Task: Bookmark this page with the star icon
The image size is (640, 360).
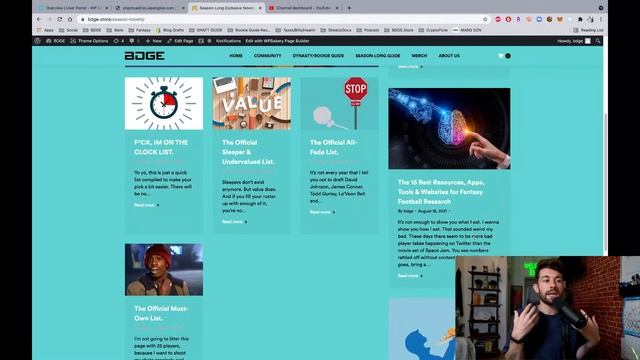Action: [x=485, y=19]
